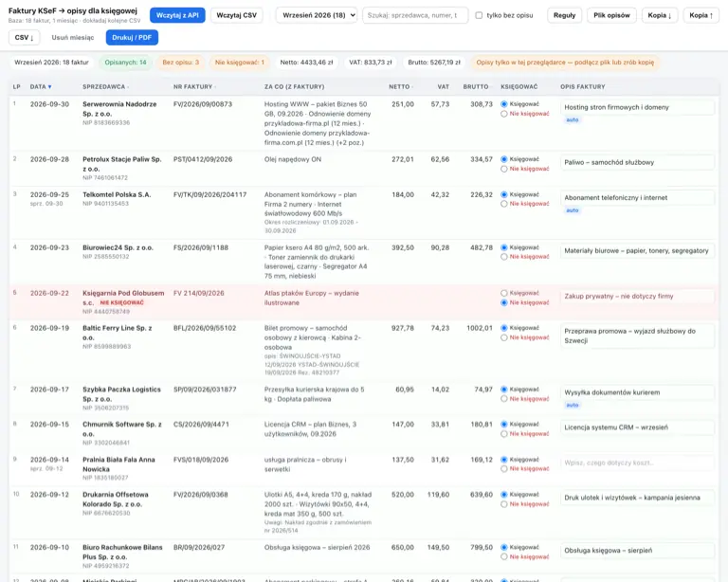The height and width of the screenshot is (582, 728).
Task: Click the Wczytaj z API button
Action: point(177,15)
